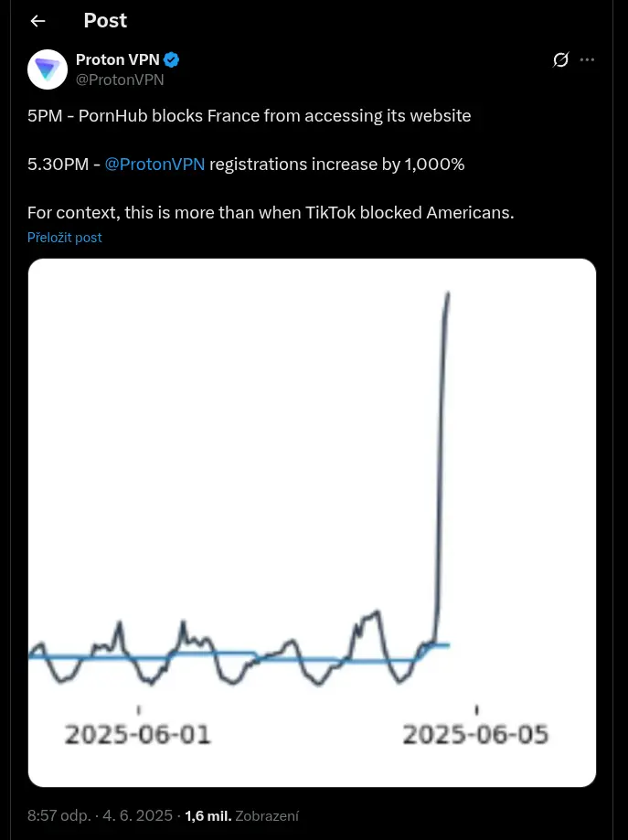Open the Proton VPN profile avatar
628x840 pixels.
pos(48,69)
